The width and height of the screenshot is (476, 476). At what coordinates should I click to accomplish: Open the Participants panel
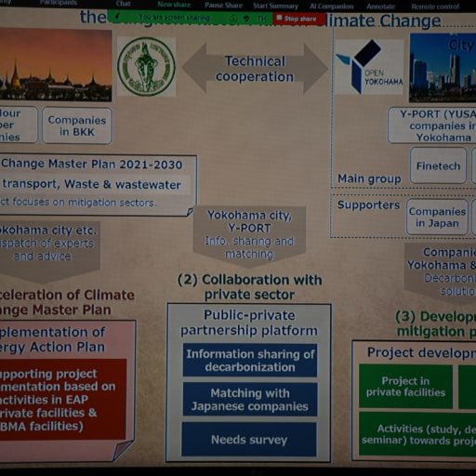(x=59, y=3)
